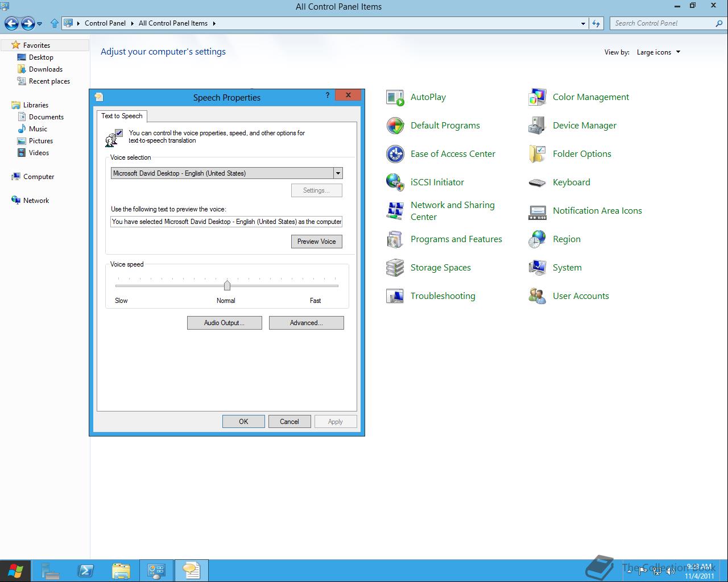The height and width of the screenshot is (582, 728).
Task: Open Ease of Access Center icon
Action: (x=395, y=154)
